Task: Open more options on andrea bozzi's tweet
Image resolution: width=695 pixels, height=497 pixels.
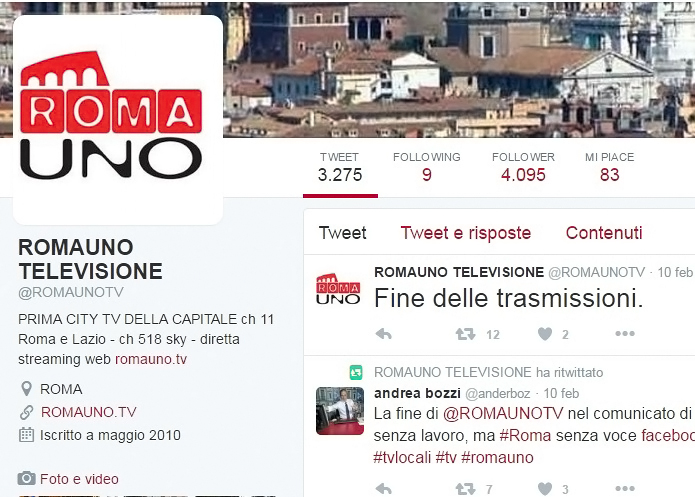Action: (625, 489)
